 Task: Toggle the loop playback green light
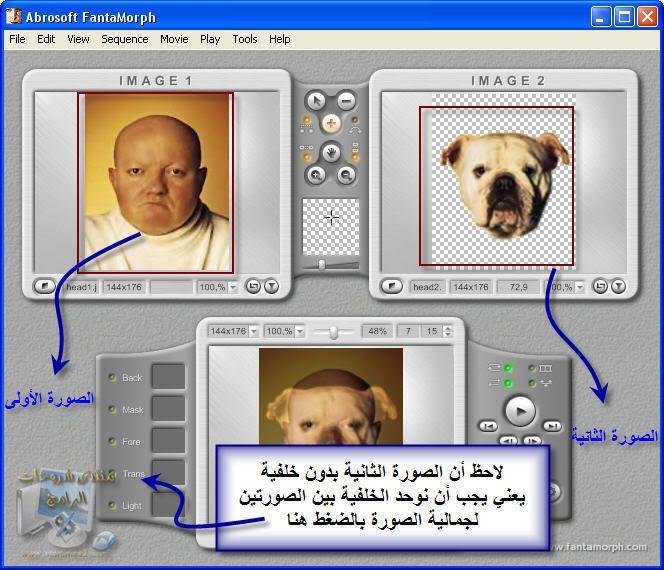click(507, 368)
